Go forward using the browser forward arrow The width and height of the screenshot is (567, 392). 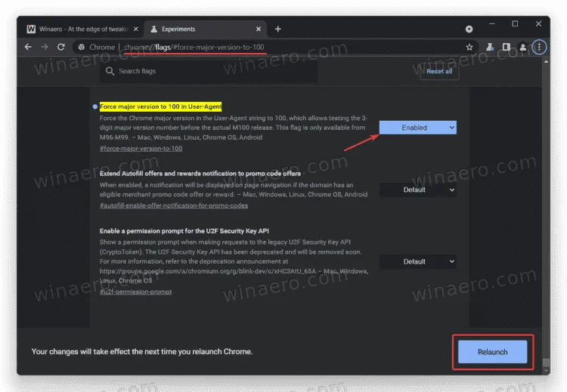pyautogui.click(x=45, y=47)
